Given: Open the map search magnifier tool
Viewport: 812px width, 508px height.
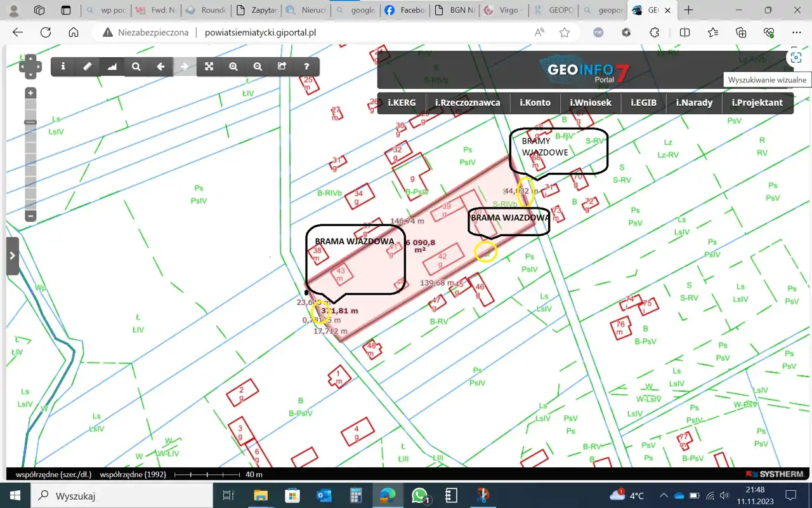Looking at the screenshot, I should pyautogui.click(x=136, y=67).
